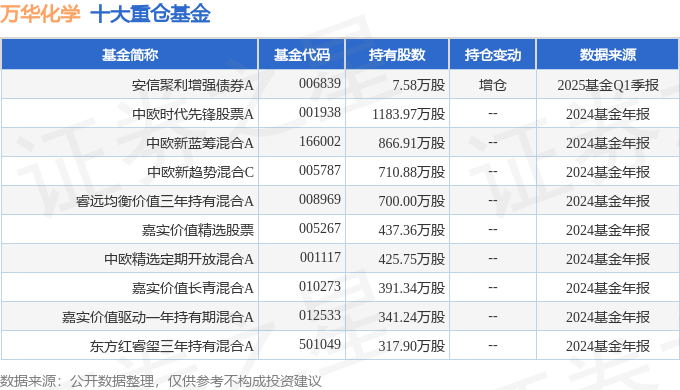Click the 万华化学 title text
The image size is (680, 390).
40,13
